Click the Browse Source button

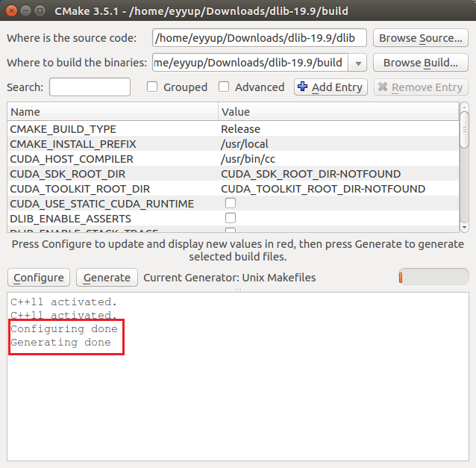421,38
